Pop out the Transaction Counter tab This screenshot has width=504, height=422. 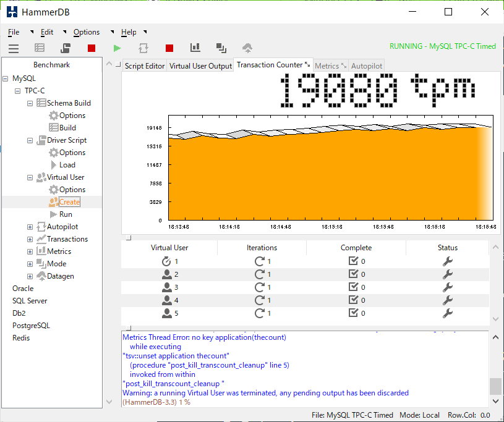[307, 64]
